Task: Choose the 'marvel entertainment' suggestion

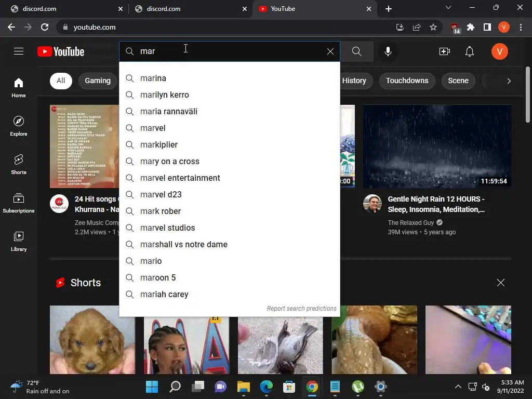Action: tap(230, 178)
